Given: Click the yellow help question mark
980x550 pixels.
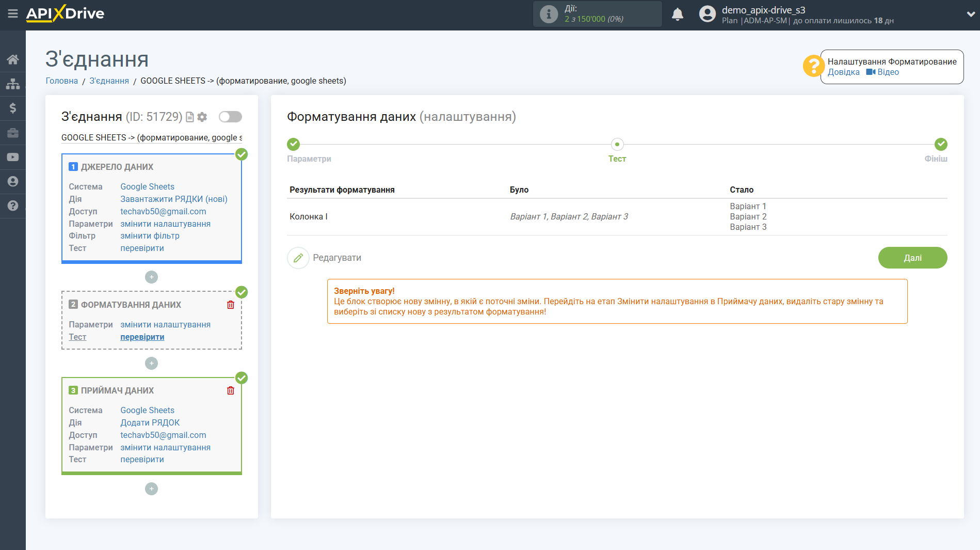Looking at the screenshot, I should pyautogui.click(x=813, y=66).
